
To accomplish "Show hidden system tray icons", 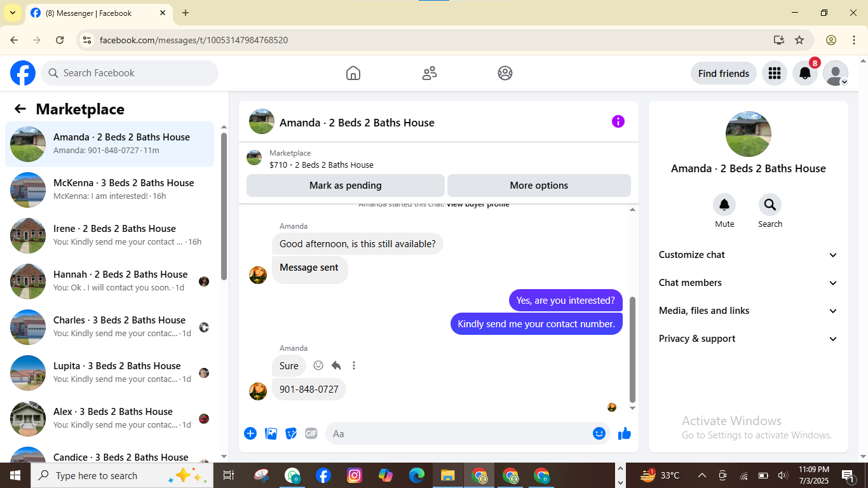I will 702,475.
